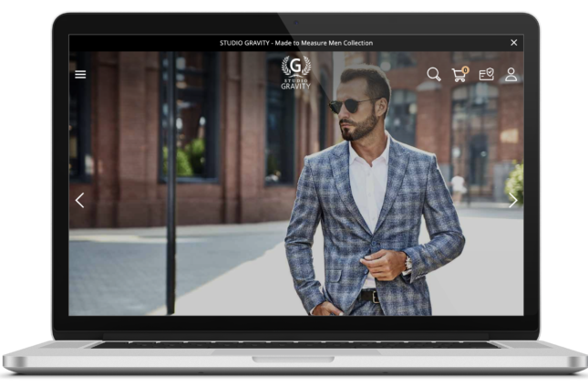The image size is (588, 387).
Task: Close the announcement banner
Action: pyautogui.click(x=514, y=43)
